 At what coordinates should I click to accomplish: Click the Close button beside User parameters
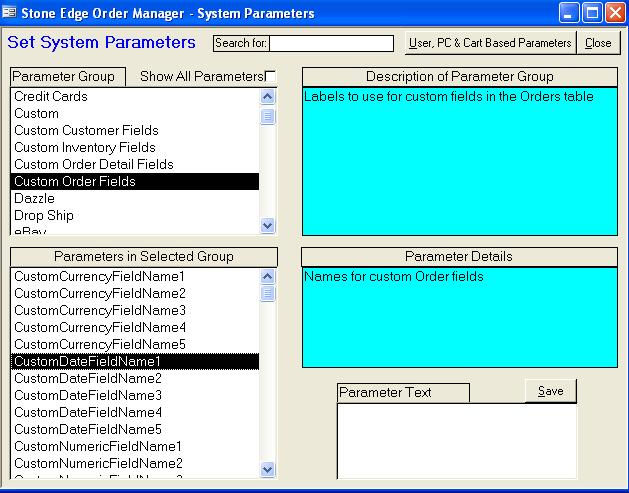598,43
